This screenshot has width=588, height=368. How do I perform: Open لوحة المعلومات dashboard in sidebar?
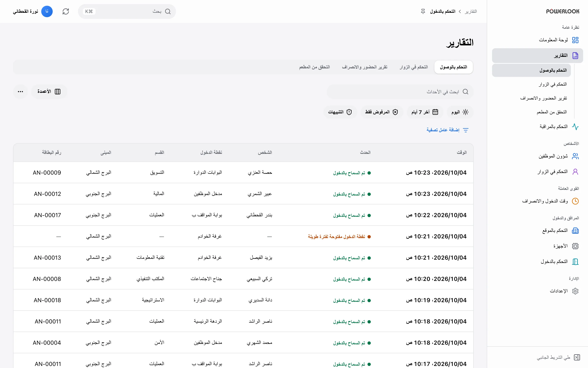[537, 40]
